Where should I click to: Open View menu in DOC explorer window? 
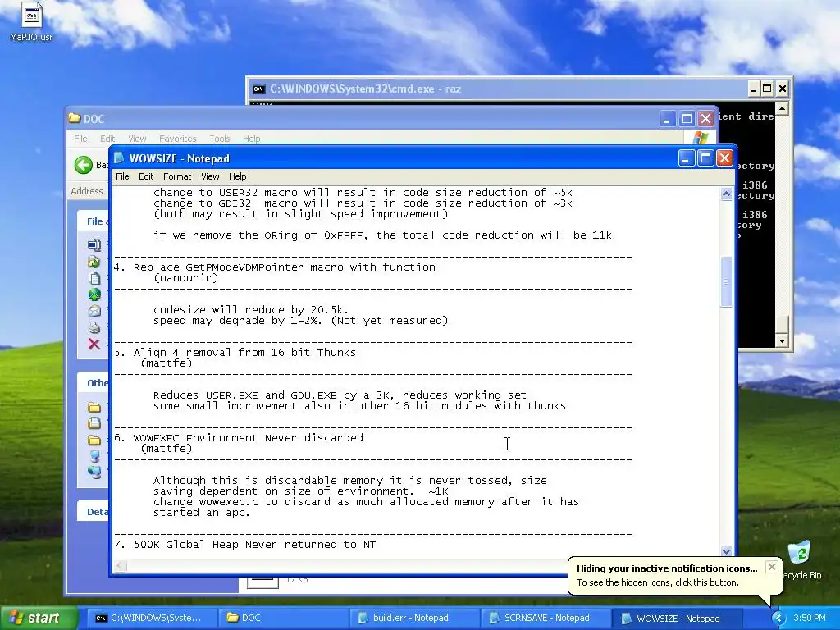tap(137, 139)
